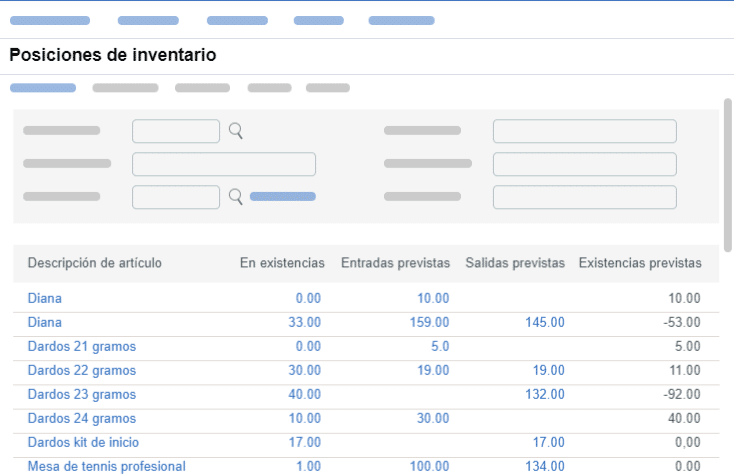The height and width of the screenshot is (476, 734).
Task: Click the 30.00 en existencias value for Dardos 22
Action: pyautogui.click(x=305, y=370)
